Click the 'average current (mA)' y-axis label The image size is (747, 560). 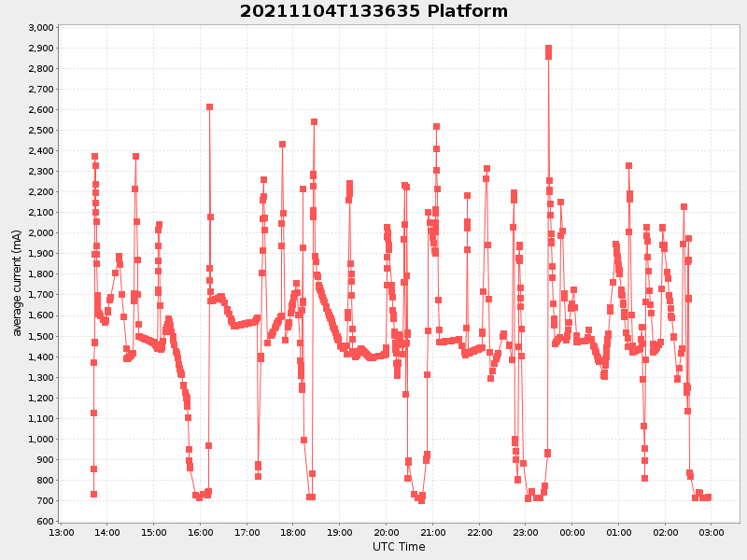click(17, 283)
